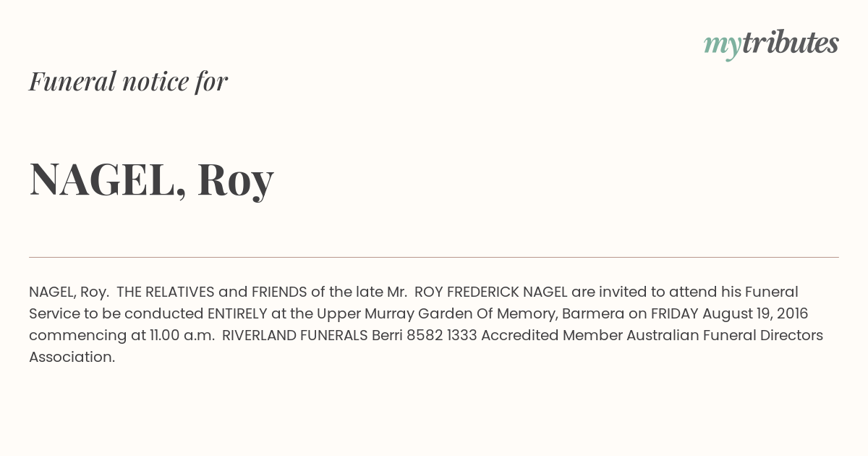Click the green "my" in logo

click(x=723, y=46)
